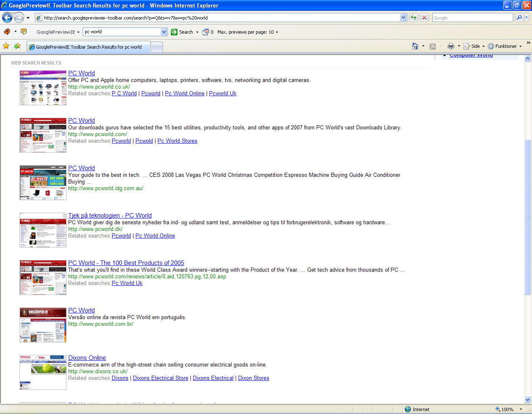Open the recent pages dropdown beside Forward
532x414 pixels.
tap(28, 18)
